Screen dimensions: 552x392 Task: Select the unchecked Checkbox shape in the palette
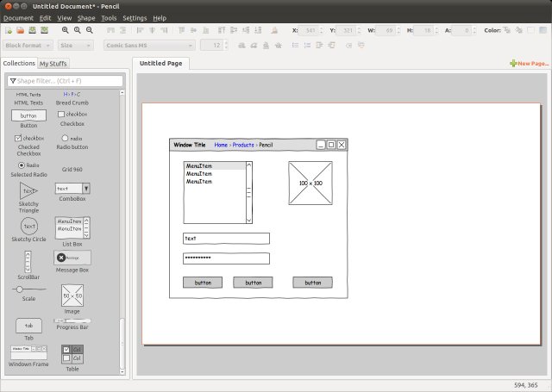coord(72,114)
